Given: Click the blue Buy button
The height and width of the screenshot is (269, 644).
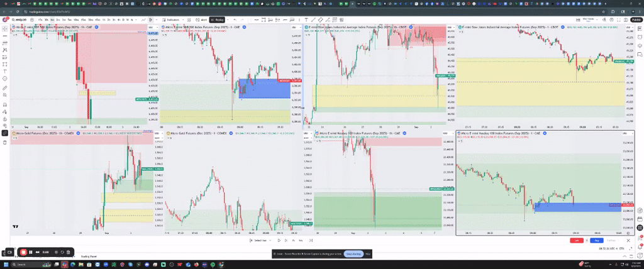Looking at the screenshot, I should click(x=597, y=240).
